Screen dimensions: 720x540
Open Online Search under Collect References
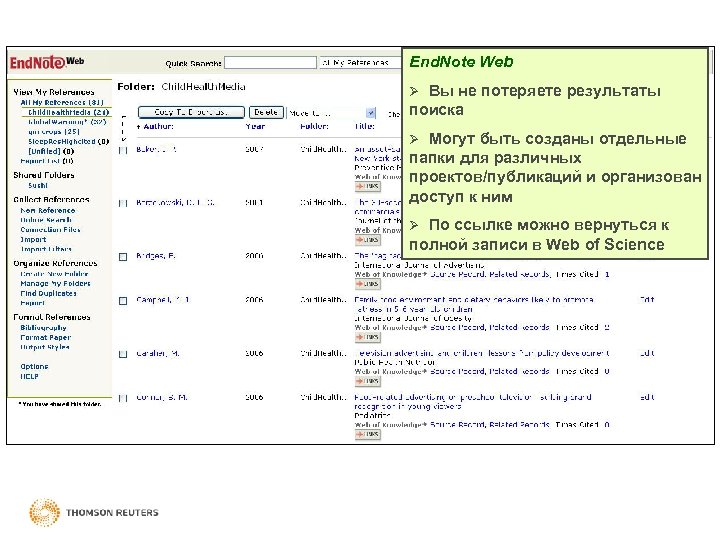[x=46, y=220]
